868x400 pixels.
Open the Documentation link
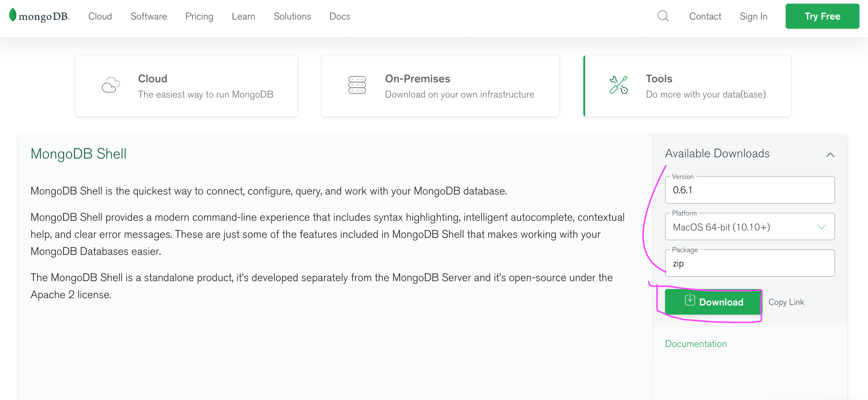click(x=695, y=343)
